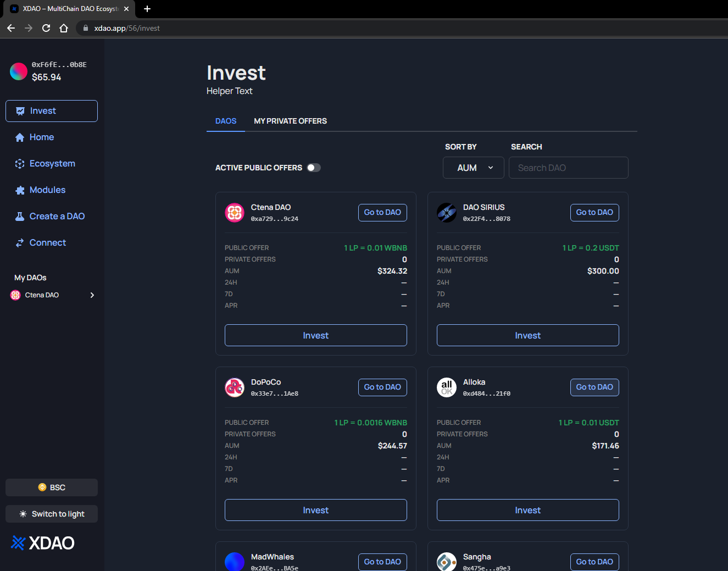The image size is (728, 571).
Task: Click Alloka AUM value $171.46
Action: (x=605, y=446)
